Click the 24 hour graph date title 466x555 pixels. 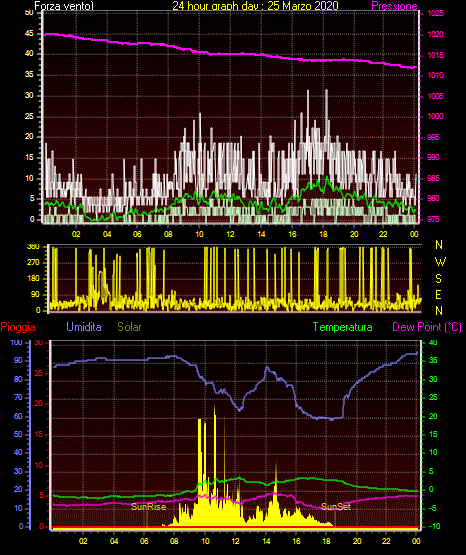255,6
